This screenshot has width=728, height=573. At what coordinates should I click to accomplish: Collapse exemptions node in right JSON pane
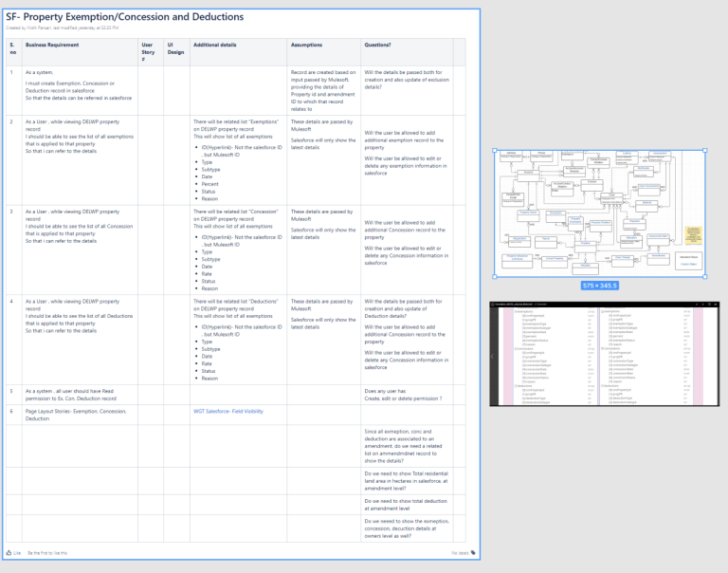tap(602, 311)
